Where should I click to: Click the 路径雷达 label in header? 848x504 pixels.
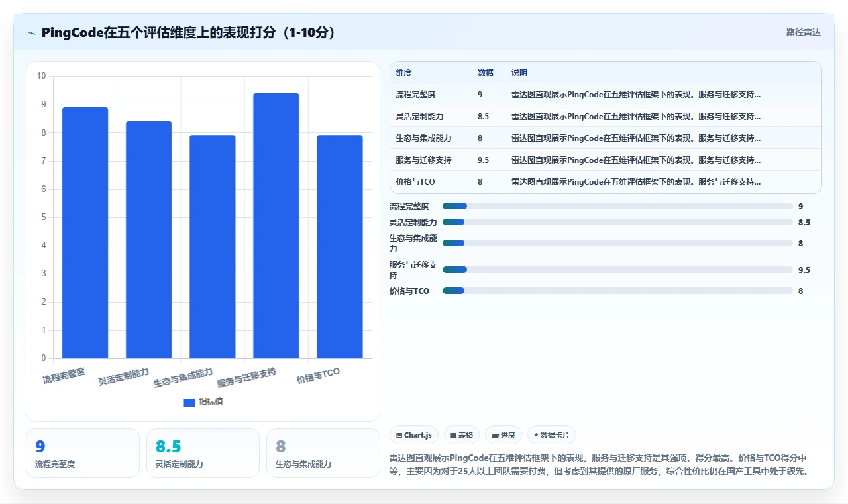803,32
